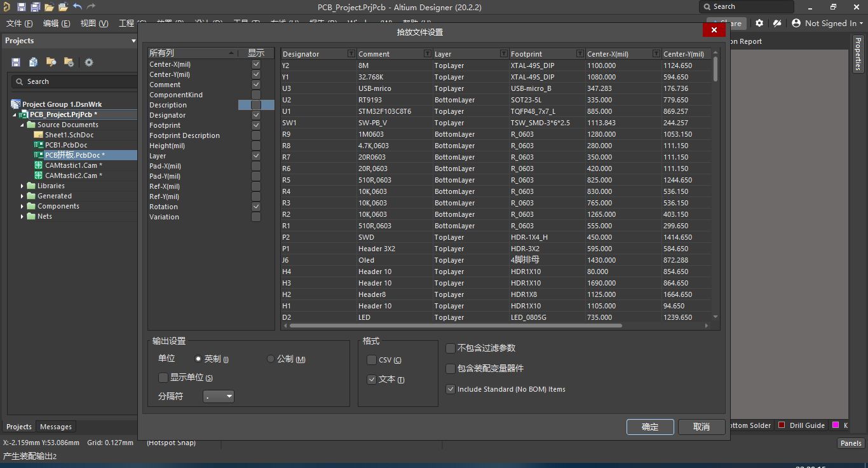Click the Open Project icon in title bar

tap(63, 7)
